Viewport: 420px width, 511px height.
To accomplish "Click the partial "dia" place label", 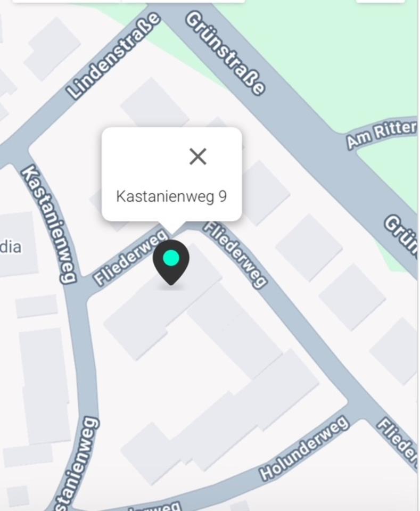I will click(x=11, y=246).
